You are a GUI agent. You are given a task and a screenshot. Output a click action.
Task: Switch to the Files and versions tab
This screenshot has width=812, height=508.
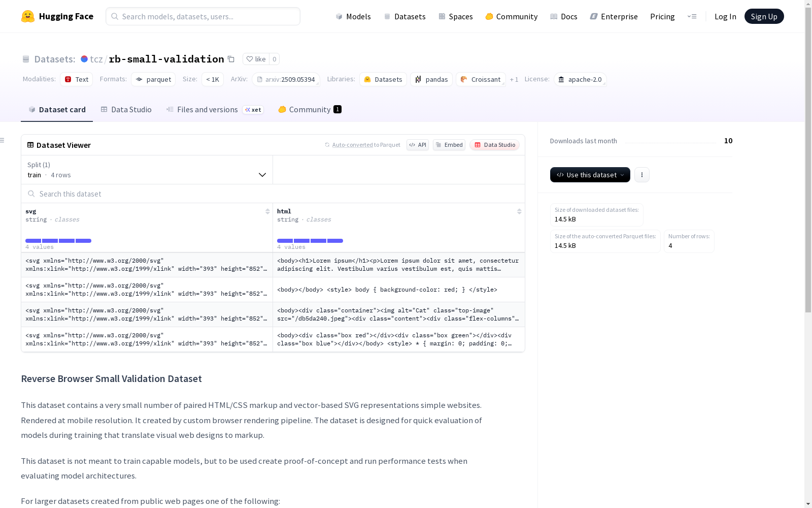point(215,109)
